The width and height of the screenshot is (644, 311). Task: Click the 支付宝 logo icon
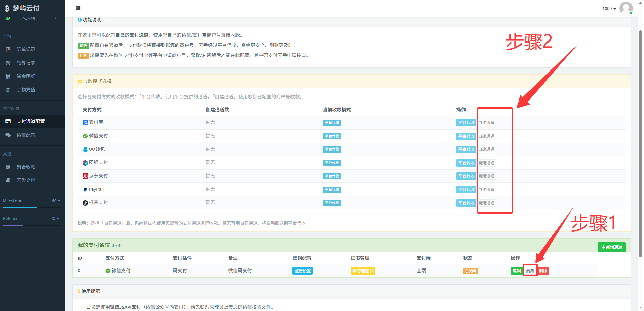[85, 123]
